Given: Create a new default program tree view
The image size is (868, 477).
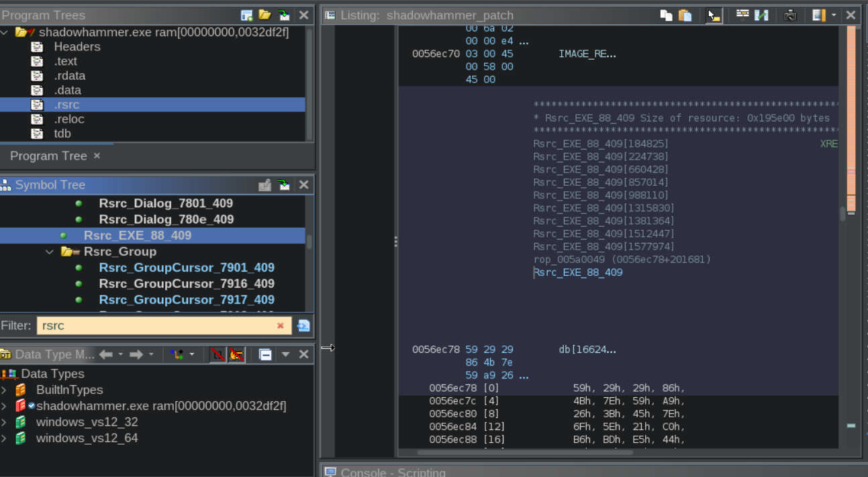Looking at the screenshot, I should pyautogui.click(x=247, y=15).
